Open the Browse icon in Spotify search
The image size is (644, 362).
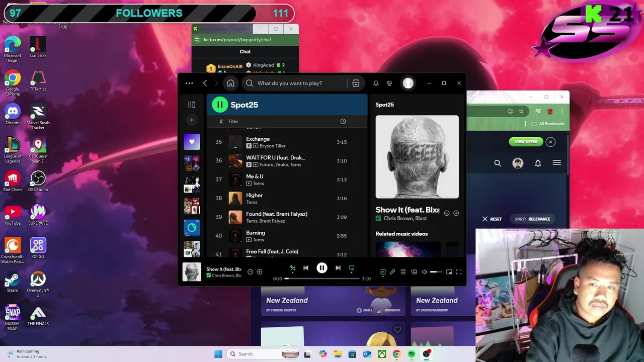click(356, 83)
